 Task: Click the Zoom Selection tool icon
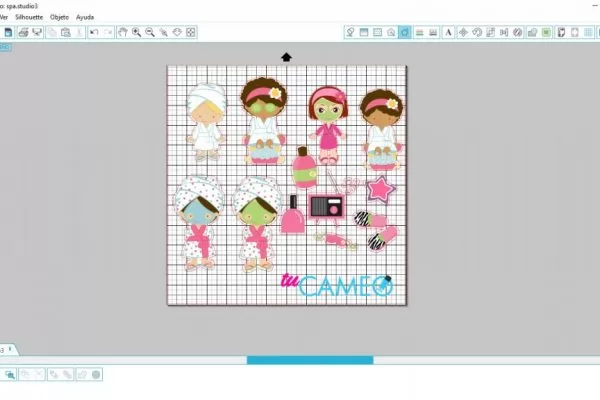click(163, 32)
